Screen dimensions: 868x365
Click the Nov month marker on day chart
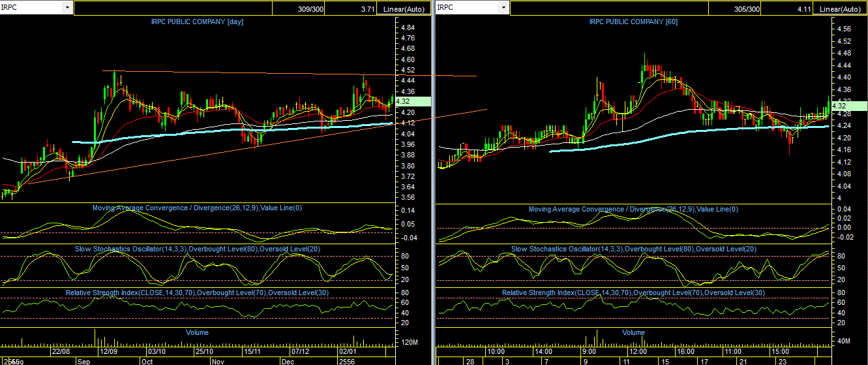pos(218,360)
